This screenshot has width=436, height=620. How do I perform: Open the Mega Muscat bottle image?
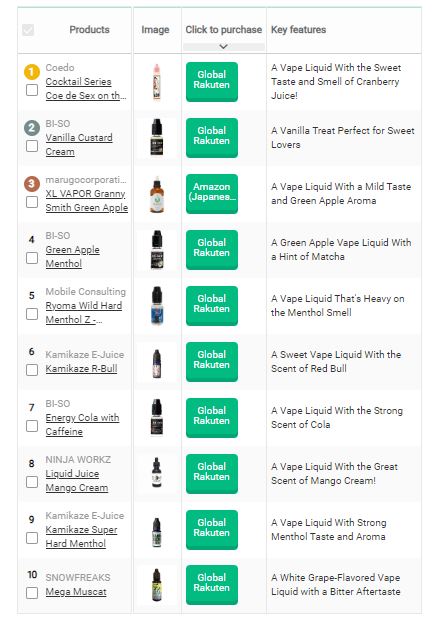[157, 585]
